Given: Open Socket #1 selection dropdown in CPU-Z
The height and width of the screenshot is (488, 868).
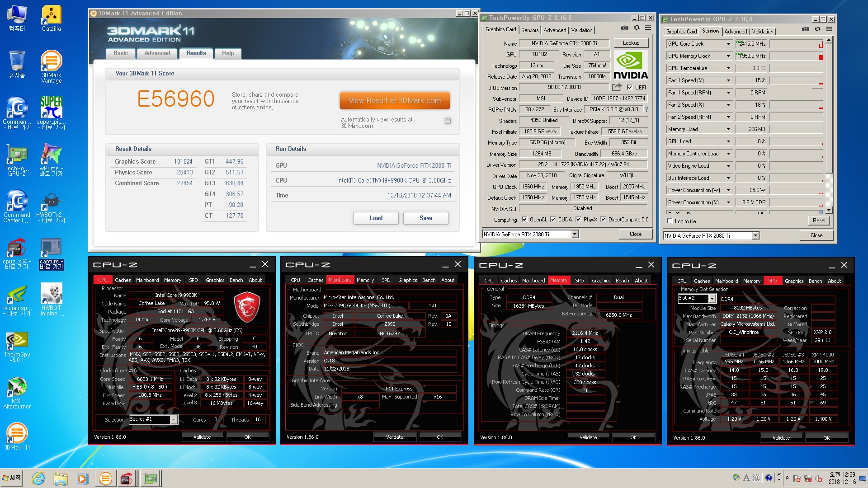Looking at the screenshot, I should [174, 420].
